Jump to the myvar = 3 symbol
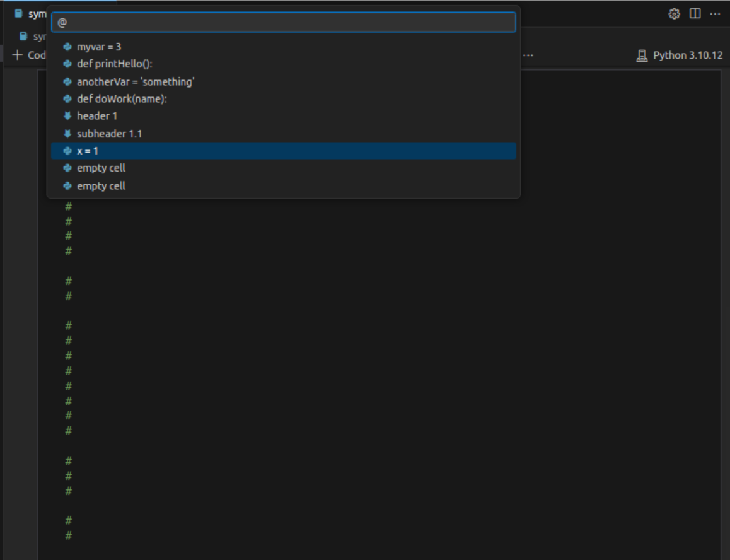This screenshot has width=730, height=560. 98,47
